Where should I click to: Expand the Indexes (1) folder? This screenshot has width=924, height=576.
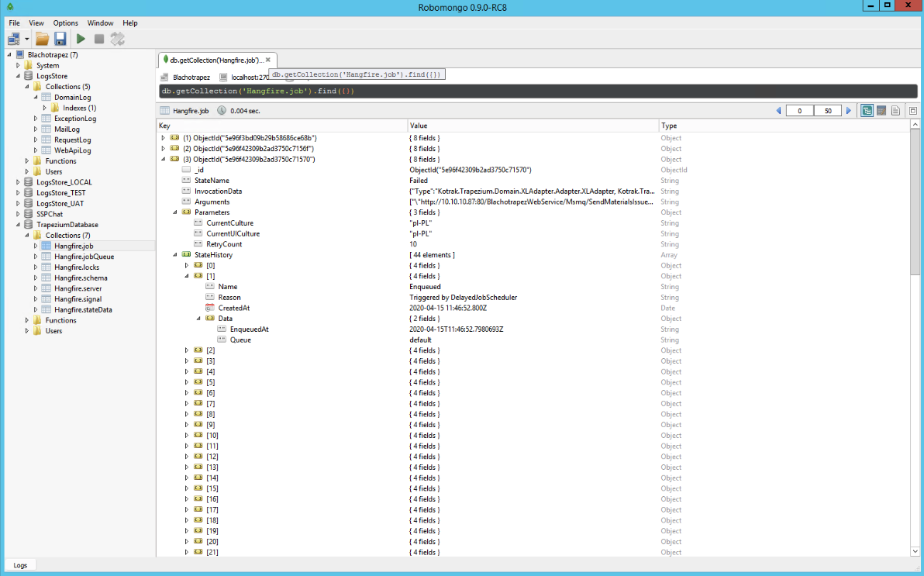pos(44,108)
